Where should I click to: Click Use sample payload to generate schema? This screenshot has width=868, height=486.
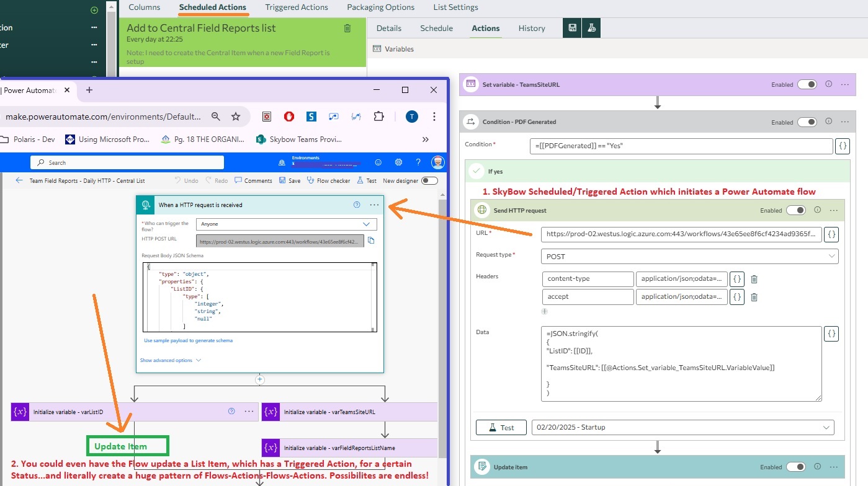[188, 340]
